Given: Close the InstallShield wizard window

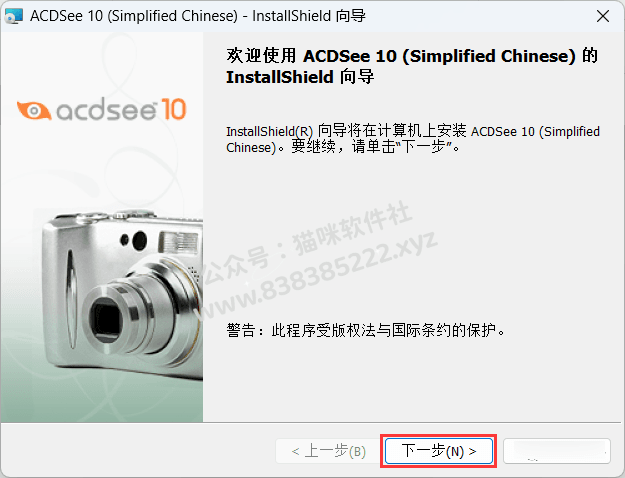Looking at the screenshot, I should coord(603,16).
